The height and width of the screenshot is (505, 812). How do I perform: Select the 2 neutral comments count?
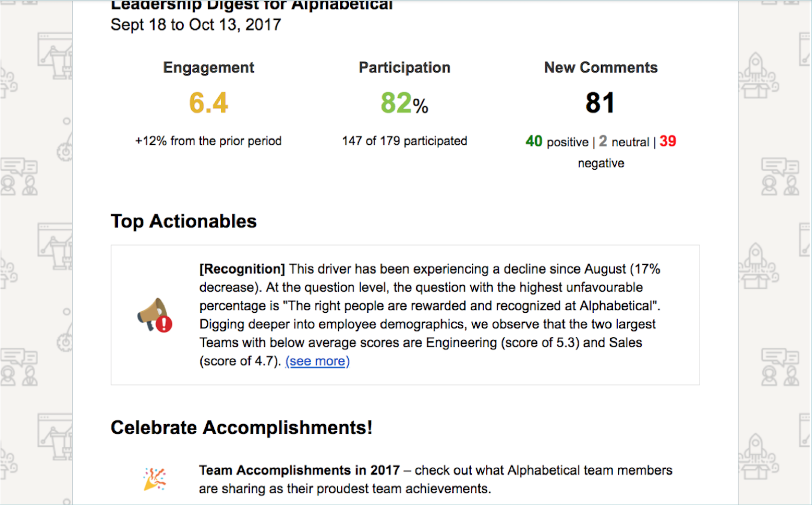(603, 141)
